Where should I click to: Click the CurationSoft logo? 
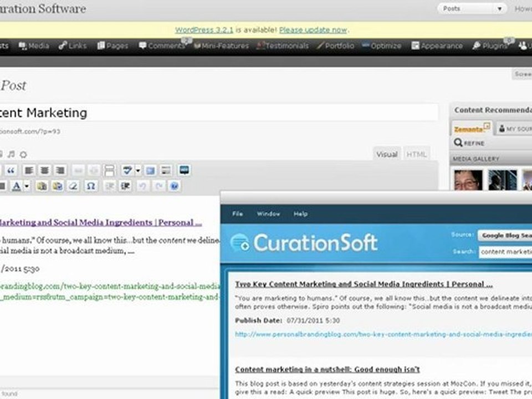pyautogui.click(x=304, y=243)
